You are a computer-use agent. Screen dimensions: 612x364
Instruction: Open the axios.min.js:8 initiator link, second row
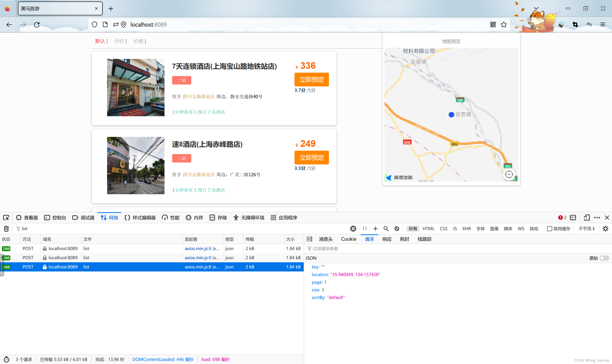pos(198,258)
